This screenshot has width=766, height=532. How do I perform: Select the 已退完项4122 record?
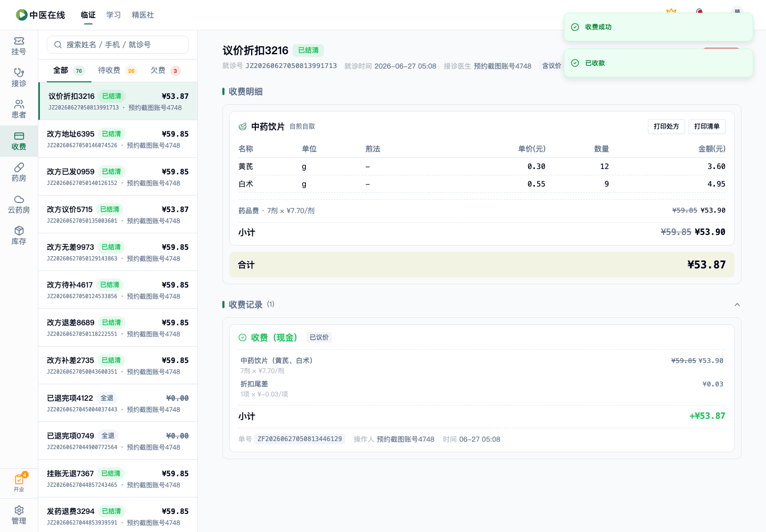118,403
